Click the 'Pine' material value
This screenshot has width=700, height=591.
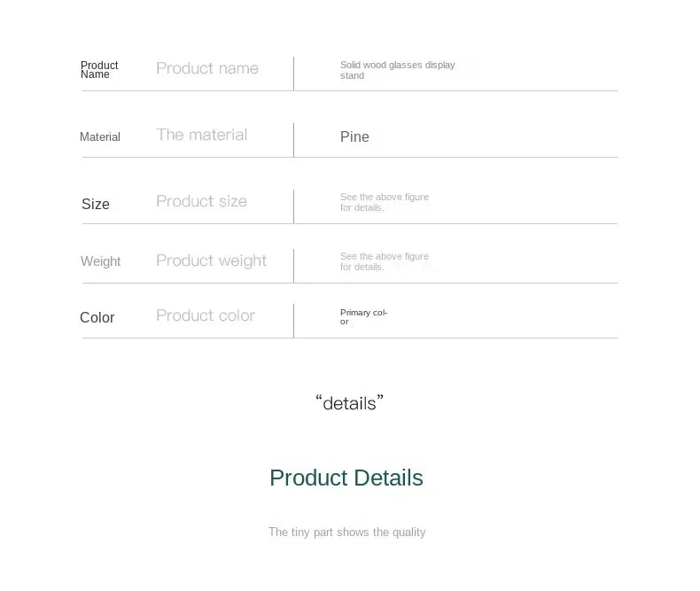pyautogui.click(x=354, y=136)
